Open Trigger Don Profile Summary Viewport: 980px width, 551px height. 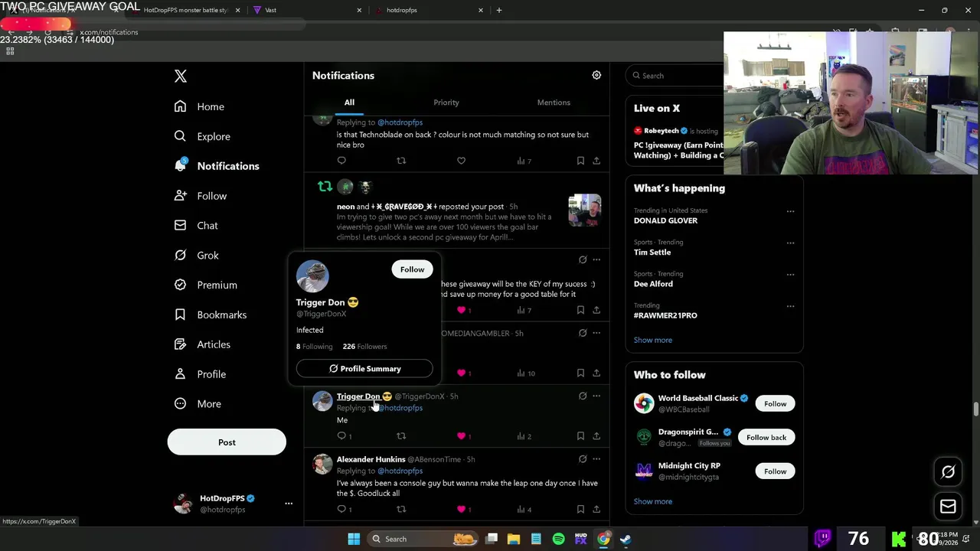364,369
